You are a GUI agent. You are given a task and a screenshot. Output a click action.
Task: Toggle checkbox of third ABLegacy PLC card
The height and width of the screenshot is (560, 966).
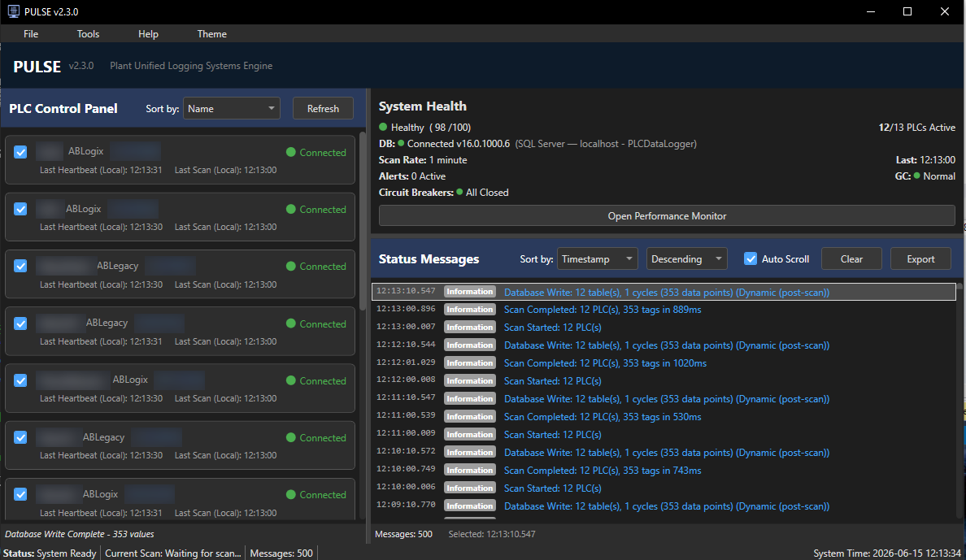[x=20, y=437]
